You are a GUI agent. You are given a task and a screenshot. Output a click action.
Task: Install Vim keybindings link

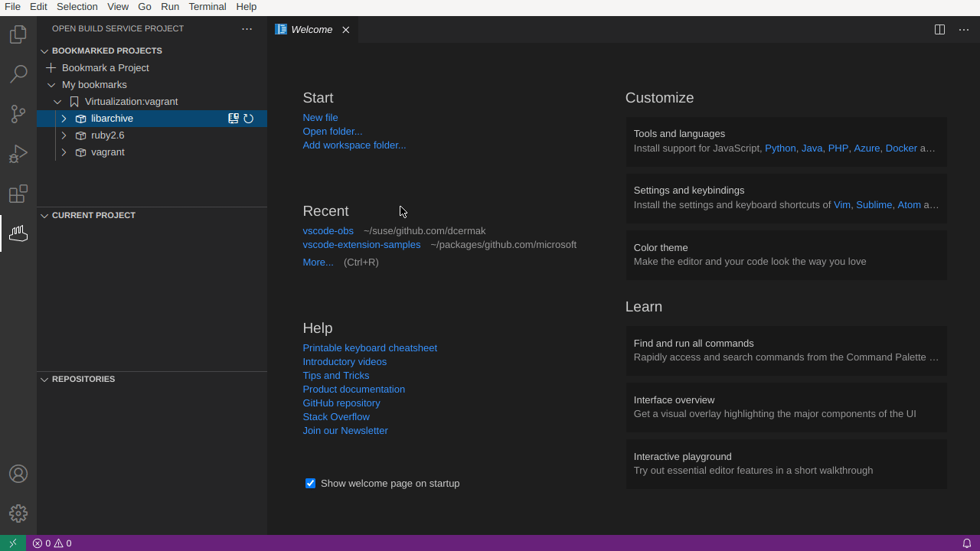(x=841, y=205)
